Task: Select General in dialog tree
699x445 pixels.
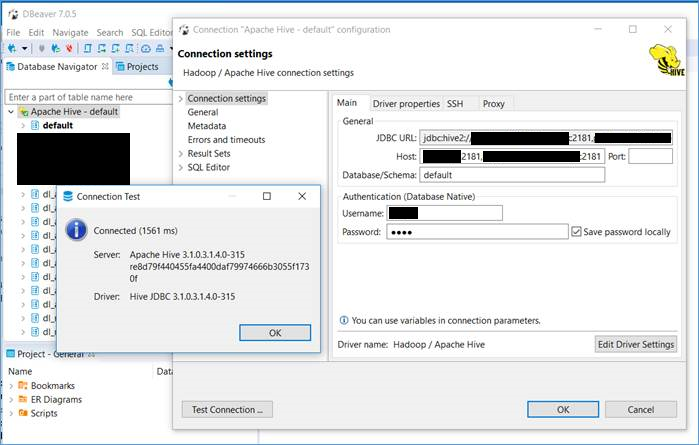Action: (203, 112)
